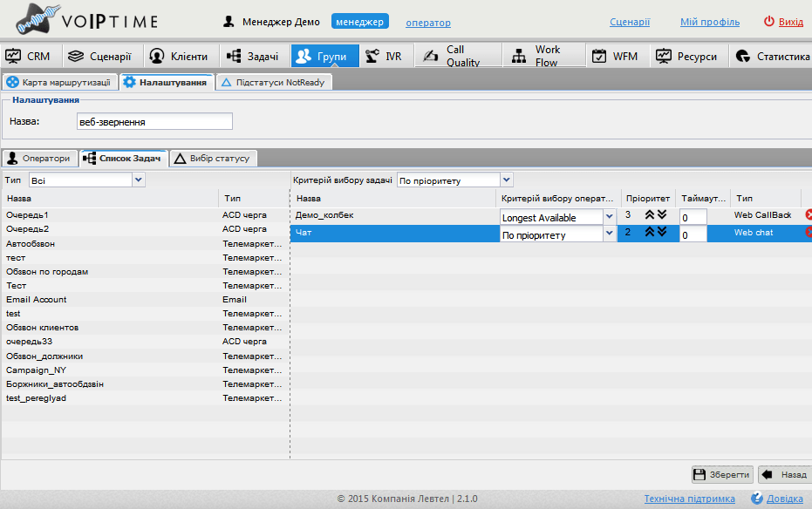Screen dimensions: 812x509
Task: Open the Оператори tab
Action: (x=40, y=159)
